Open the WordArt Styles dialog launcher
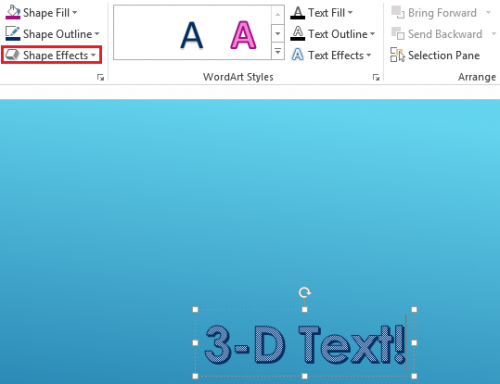The image size is (500, 384). pyautogui.click(x=376, y=77)
